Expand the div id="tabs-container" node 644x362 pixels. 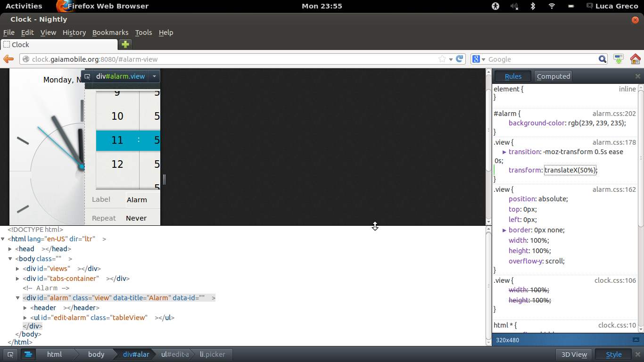(x=17, y=279)
